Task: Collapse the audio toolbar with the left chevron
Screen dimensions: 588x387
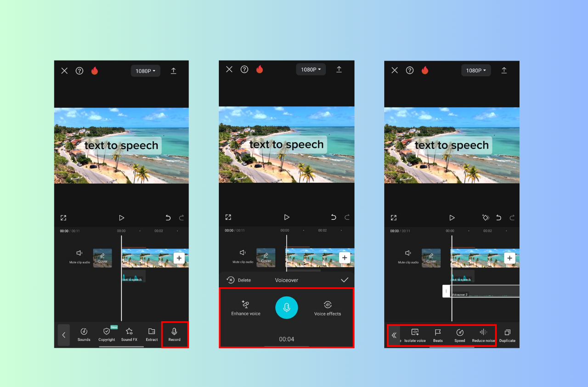Action: click(63, 335)
